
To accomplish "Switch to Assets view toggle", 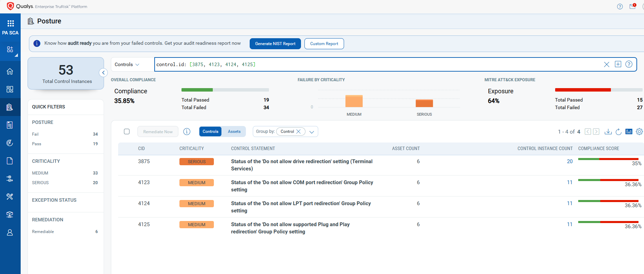I will point(234,131).
